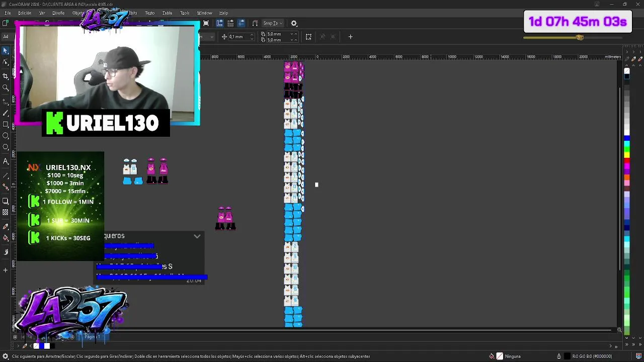Image resolution: width=644 pixels, height=362 pixels.
Task: Select the Artistic Media brush tool
Action: (6, 113)
